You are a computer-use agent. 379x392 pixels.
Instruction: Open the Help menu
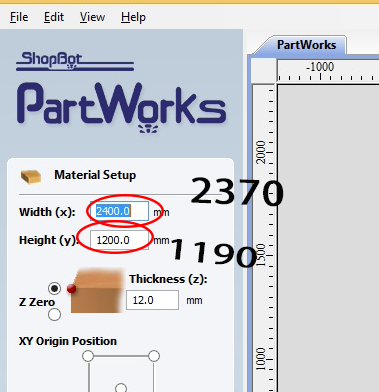133,17
